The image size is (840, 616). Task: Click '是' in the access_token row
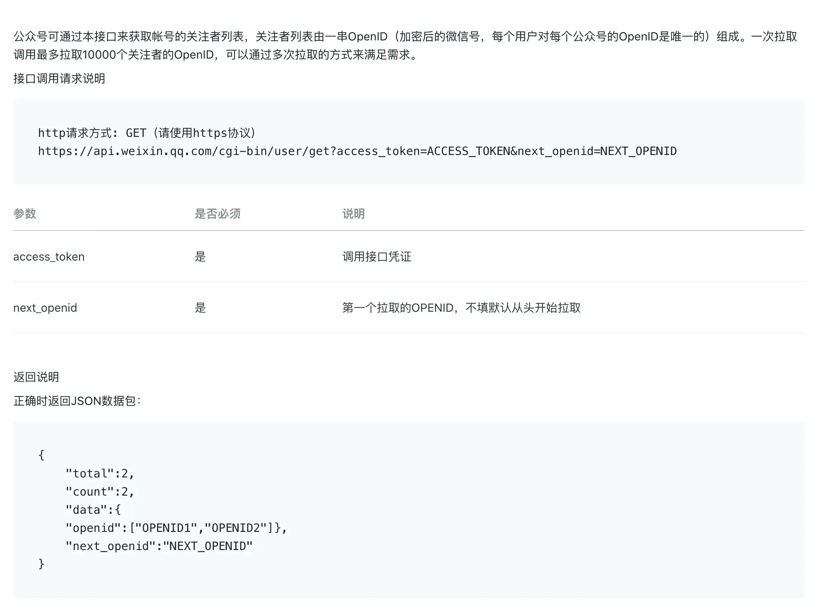[x=200, y=257]
